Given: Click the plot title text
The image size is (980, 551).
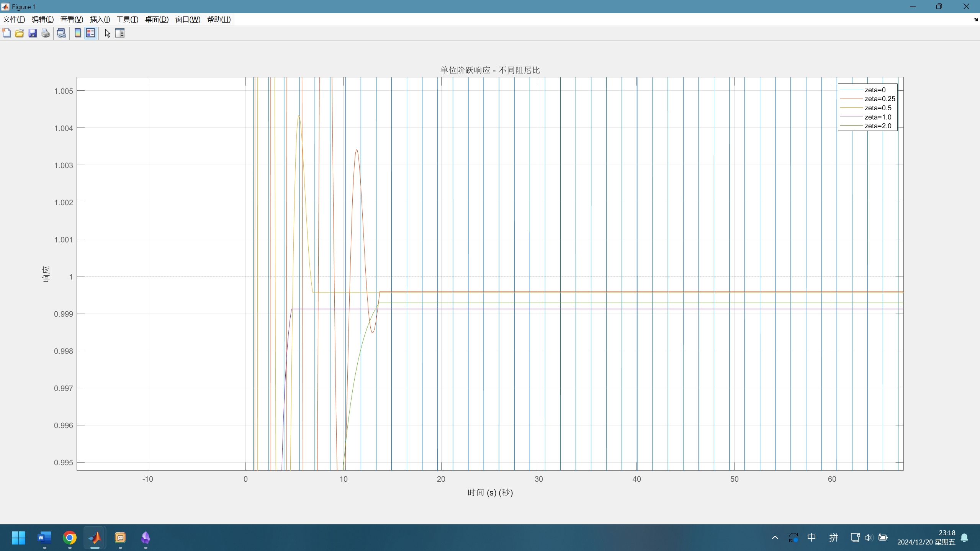Looking at the screenshot, I should pos(490,70).
